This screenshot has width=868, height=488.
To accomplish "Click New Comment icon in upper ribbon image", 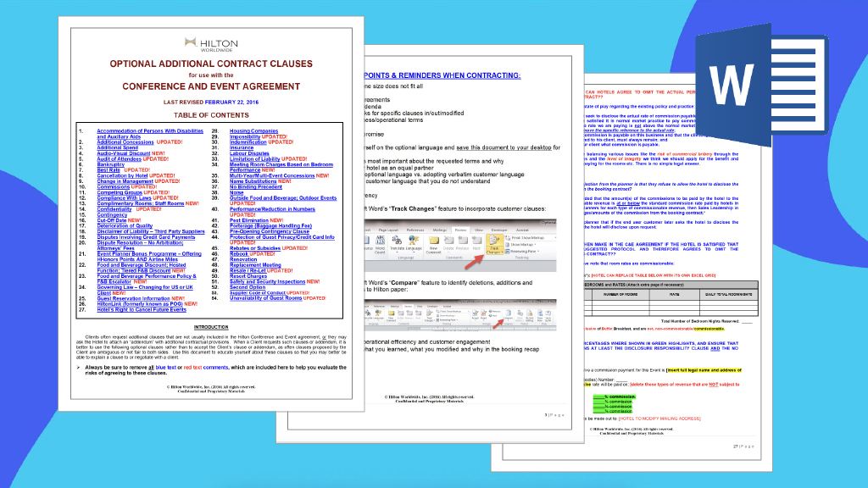I will point(433,245).
